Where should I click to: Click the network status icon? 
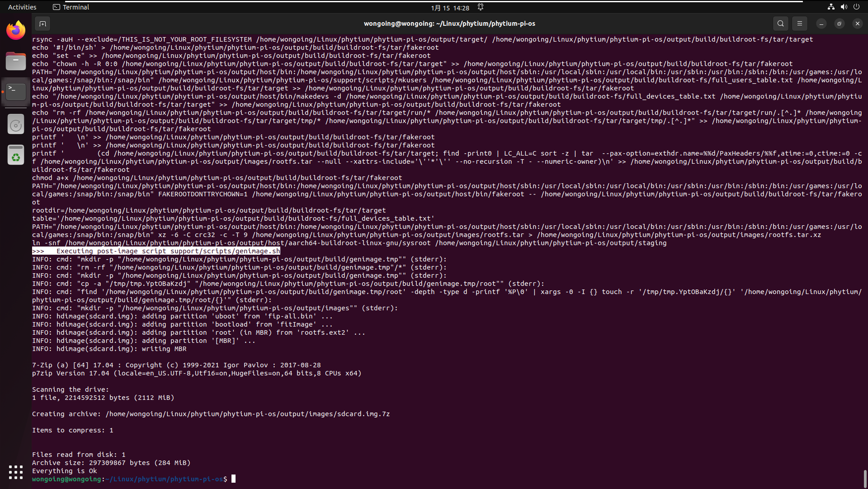tap(831, 7)
